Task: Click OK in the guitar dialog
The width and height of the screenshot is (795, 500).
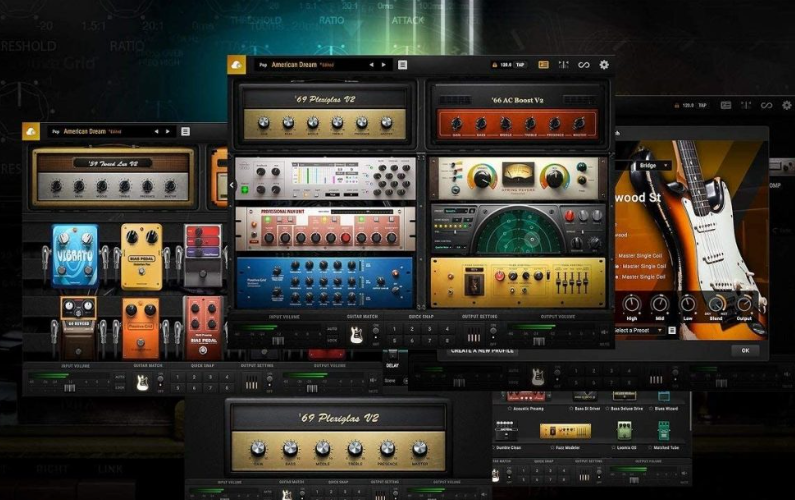Action: click(745, 350)
